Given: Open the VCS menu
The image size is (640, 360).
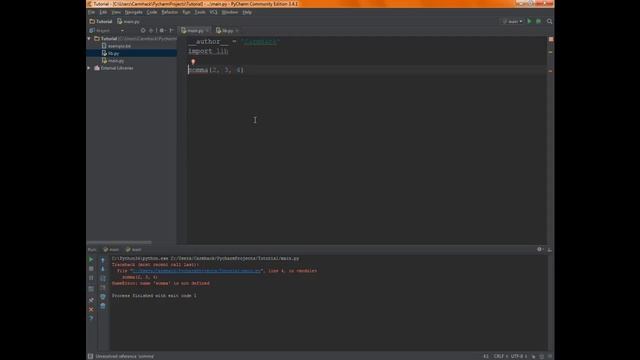Looking at the screenshot, I should click(213, 12).
